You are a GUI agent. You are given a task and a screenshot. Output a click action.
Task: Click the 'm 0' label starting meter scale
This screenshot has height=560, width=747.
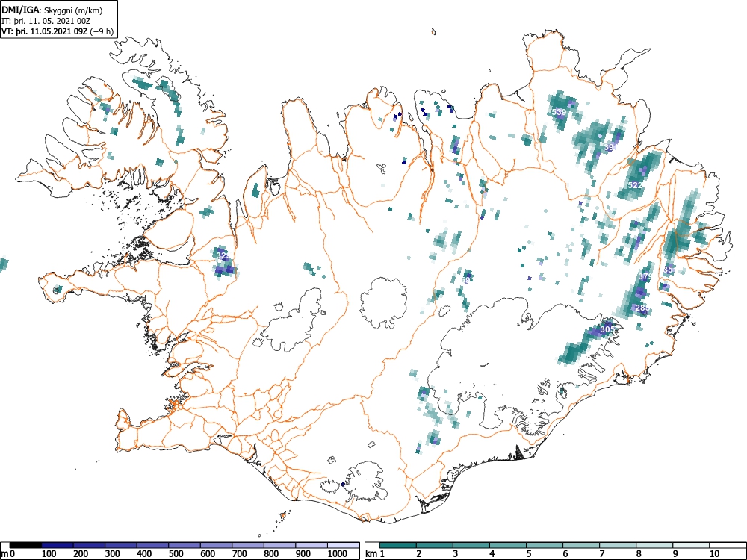pyautogui.click(x=8, y=554)
